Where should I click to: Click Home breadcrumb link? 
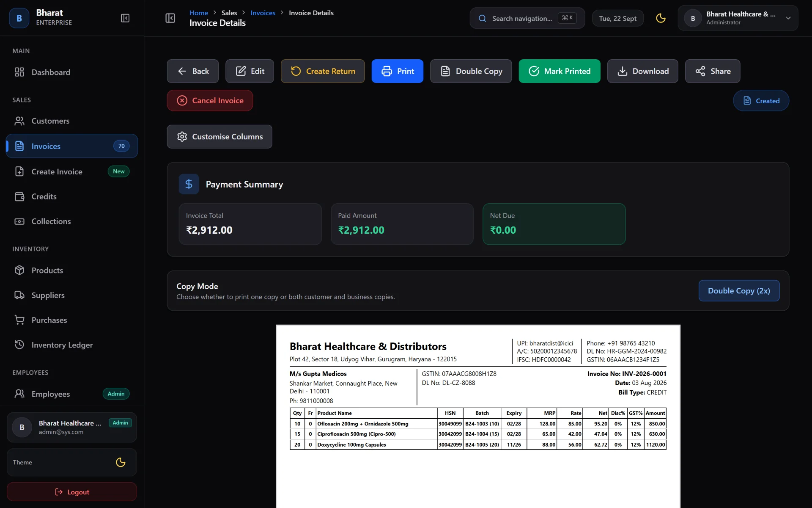tap(199, 13)
